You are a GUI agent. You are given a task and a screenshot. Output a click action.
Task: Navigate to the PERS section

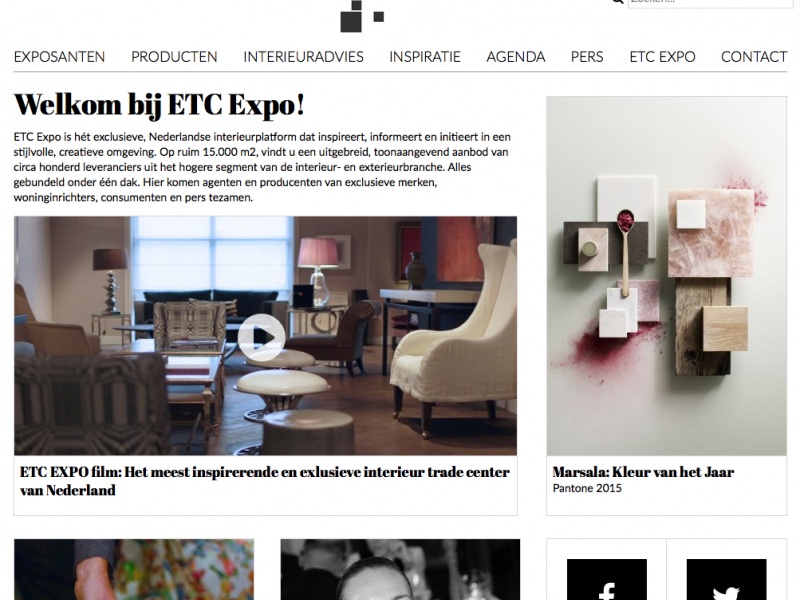tap(587, 57)
